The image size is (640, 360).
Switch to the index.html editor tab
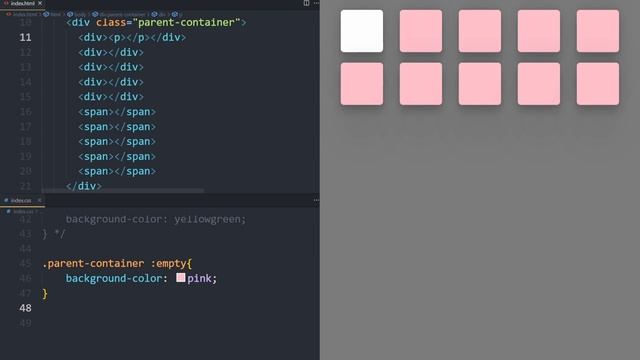click(22, 3)
